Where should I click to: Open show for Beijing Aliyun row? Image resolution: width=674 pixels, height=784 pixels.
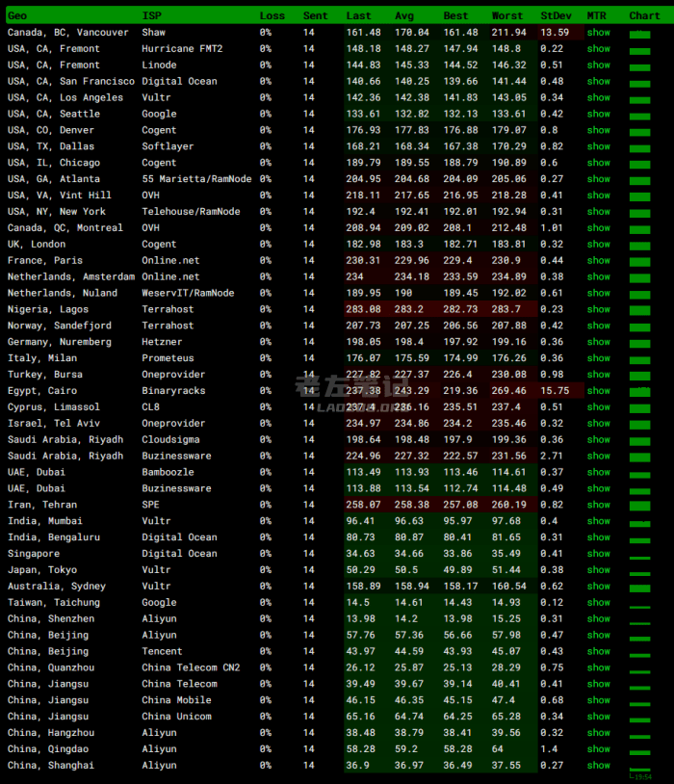[x=599, y=635]
